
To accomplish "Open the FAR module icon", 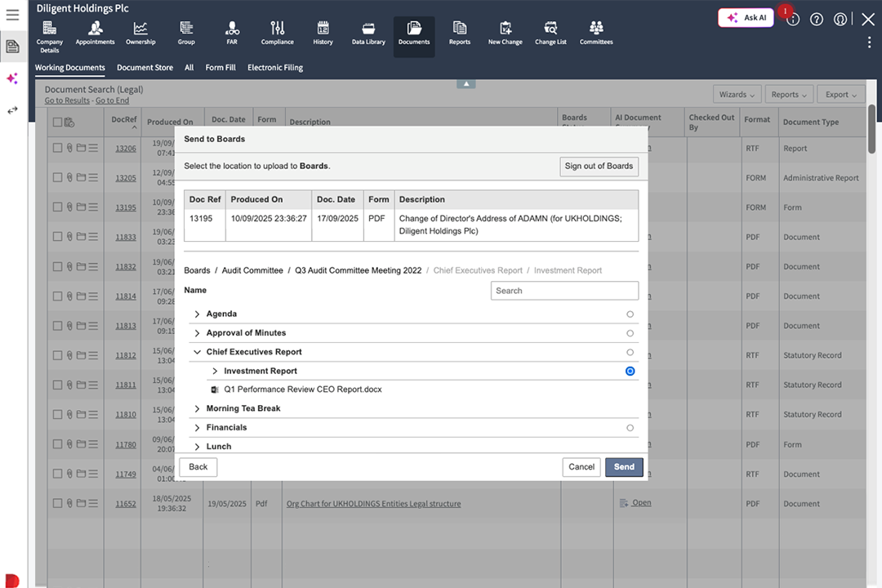I will click(231, 32).
